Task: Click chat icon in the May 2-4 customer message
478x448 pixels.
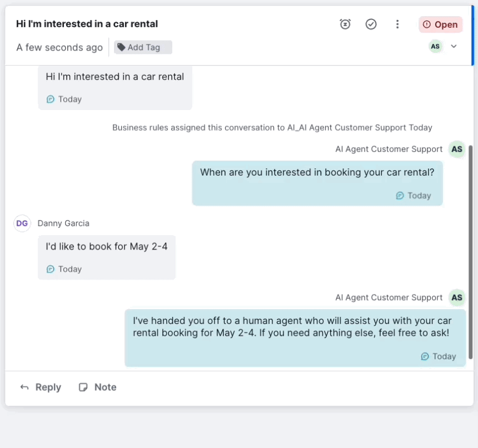Action: (x=51, y=269)
